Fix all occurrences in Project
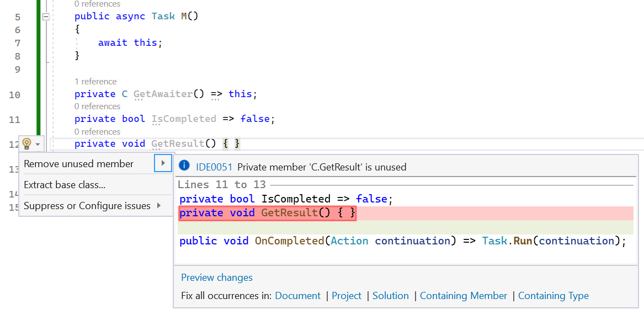Image resolution: width=644 pixels, height=320 pixels. [346, 296]
